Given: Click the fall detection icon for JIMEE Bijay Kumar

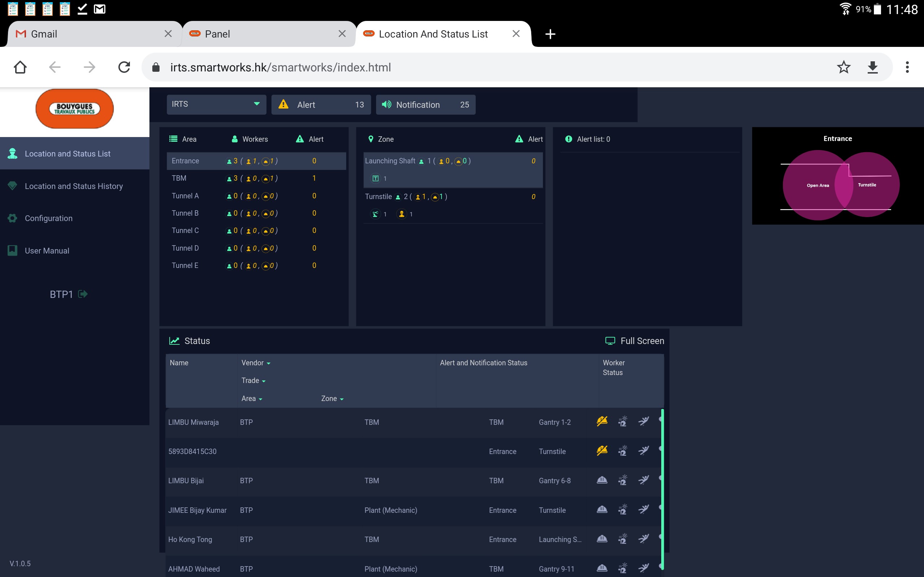Looking at the screenshot, I should pyautogui.click(x=644, y=510).
